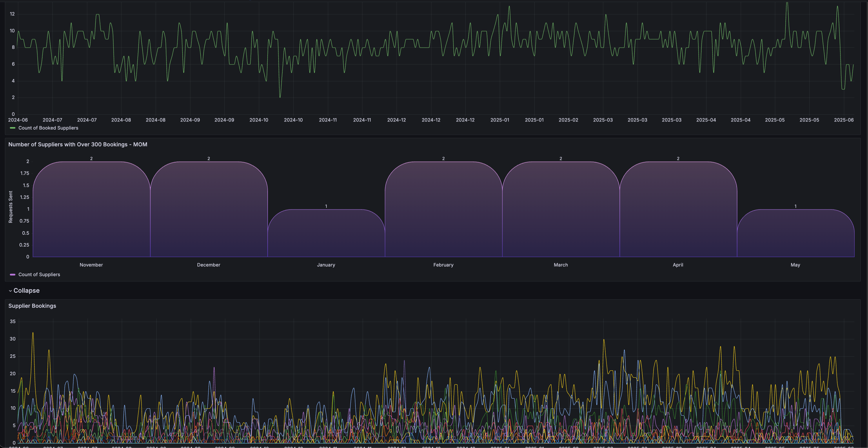This screenshot has height=448, width=868.
Task: Click the November x-axis label
Action: click(x=91, y=265)
